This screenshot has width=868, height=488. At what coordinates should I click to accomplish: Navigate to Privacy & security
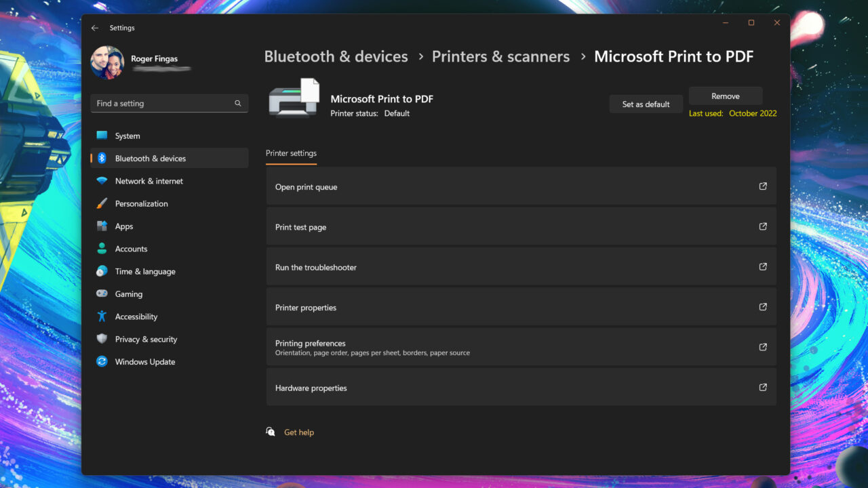146,340
